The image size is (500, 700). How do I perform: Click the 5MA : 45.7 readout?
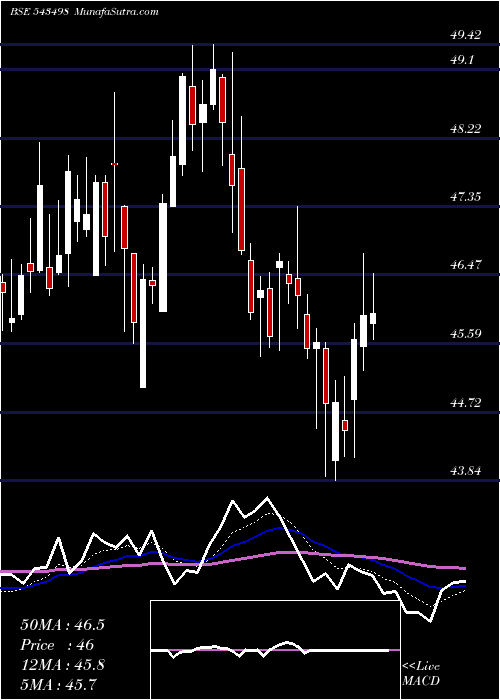(58, 684)
